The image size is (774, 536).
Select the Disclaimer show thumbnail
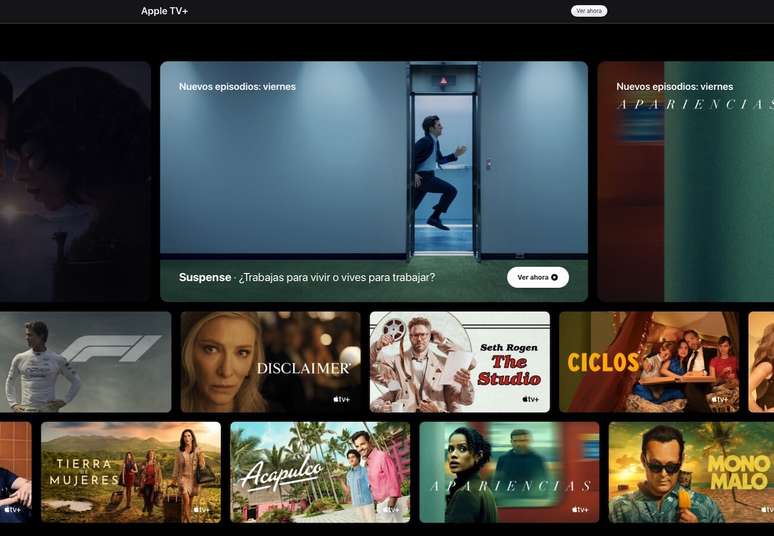click(270, 361)
